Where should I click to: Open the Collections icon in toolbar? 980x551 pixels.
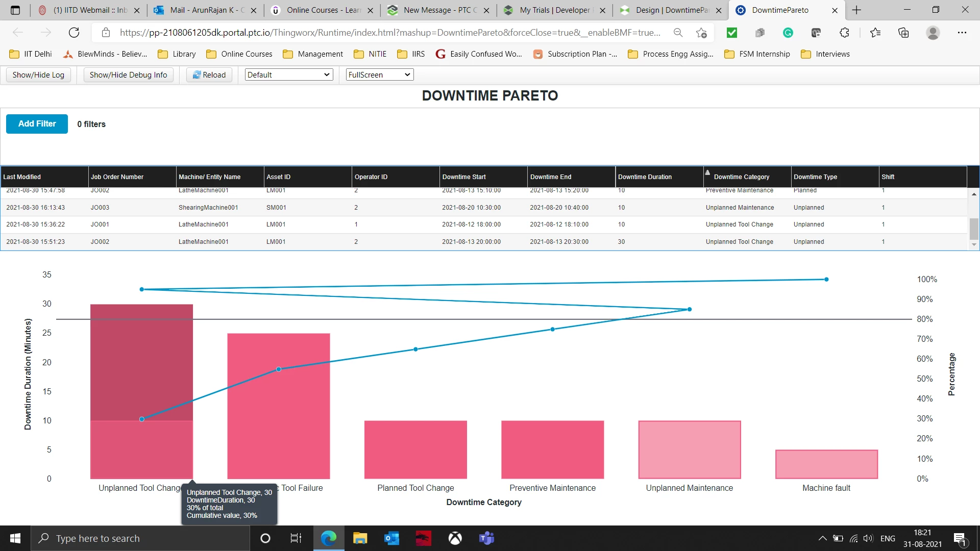coord(903,33)
